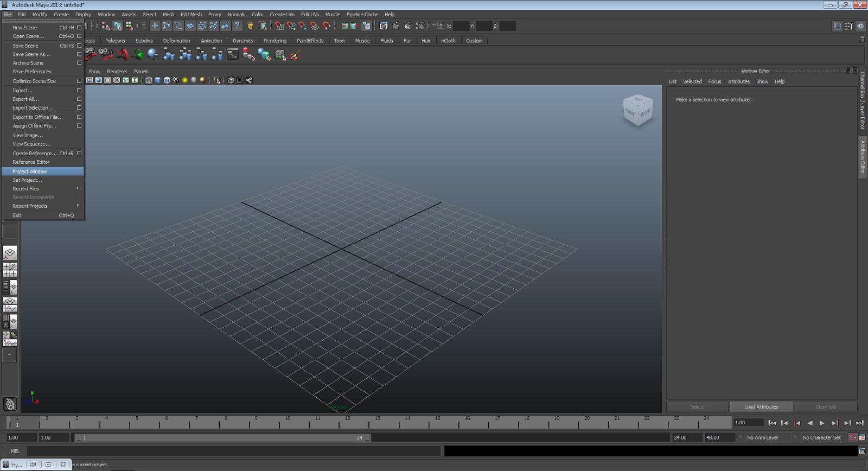
Task: Choose Set Project in File menu
Action: click(43, 180)
